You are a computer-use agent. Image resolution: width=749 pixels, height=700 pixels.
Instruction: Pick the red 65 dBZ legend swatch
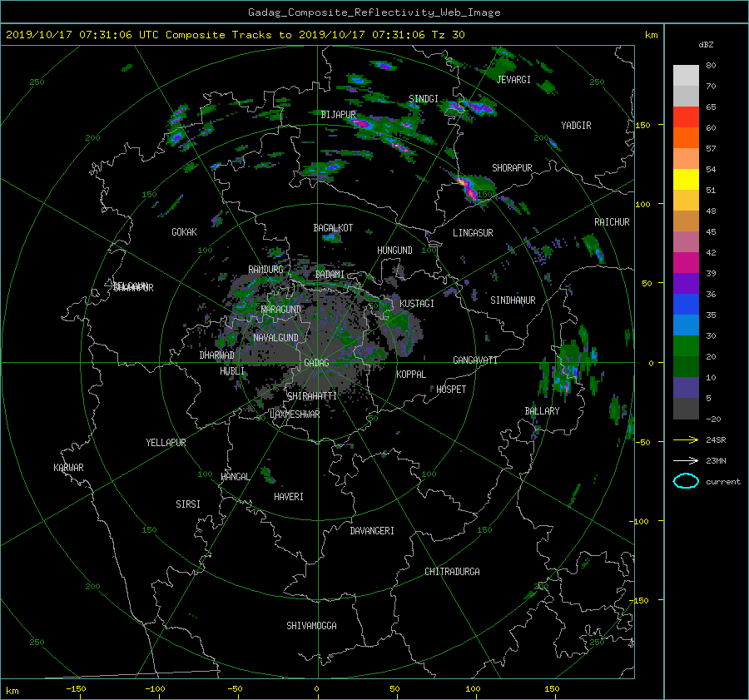pyautogui.click(x=686, y=117)
